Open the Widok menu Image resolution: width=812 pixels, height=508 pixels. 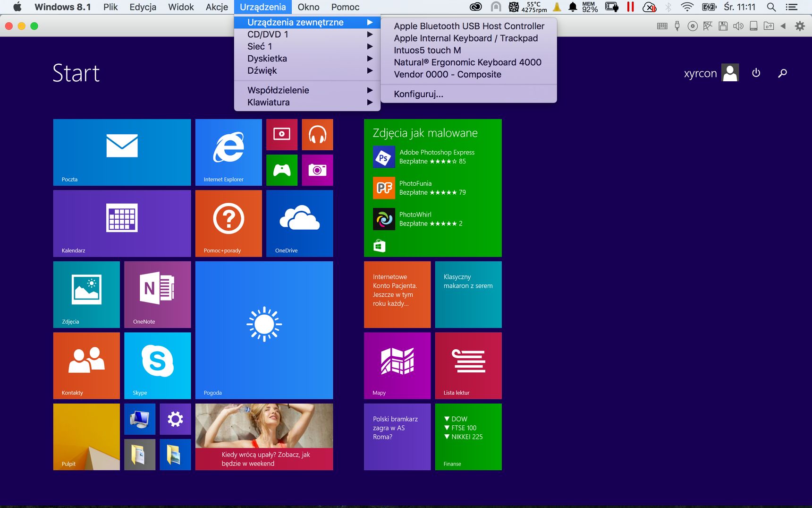click(x=181, y=7)
